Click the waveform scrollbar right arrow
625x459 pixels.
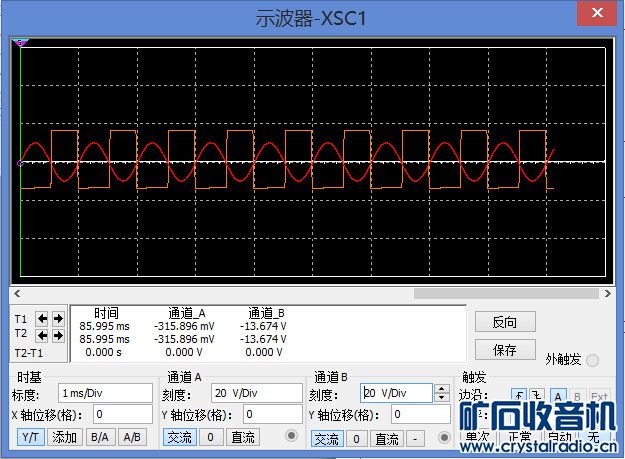point(607,294)
